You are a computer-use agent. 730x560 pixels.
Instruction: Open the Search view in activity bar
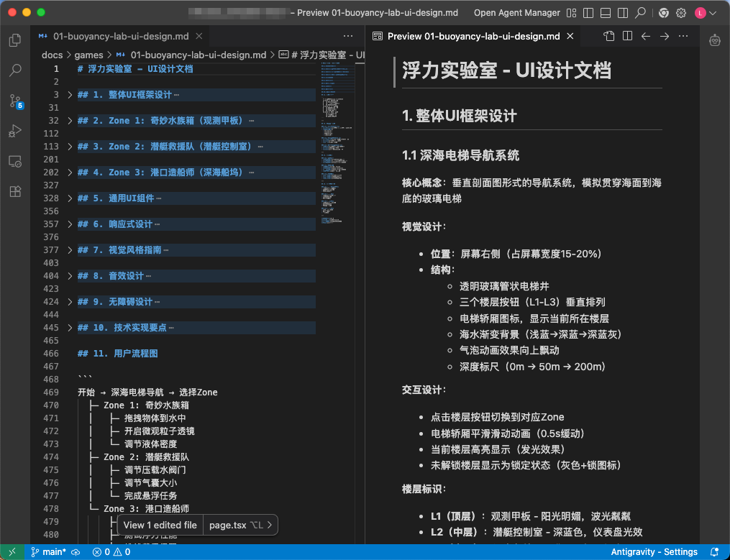(x=15, y=70)
